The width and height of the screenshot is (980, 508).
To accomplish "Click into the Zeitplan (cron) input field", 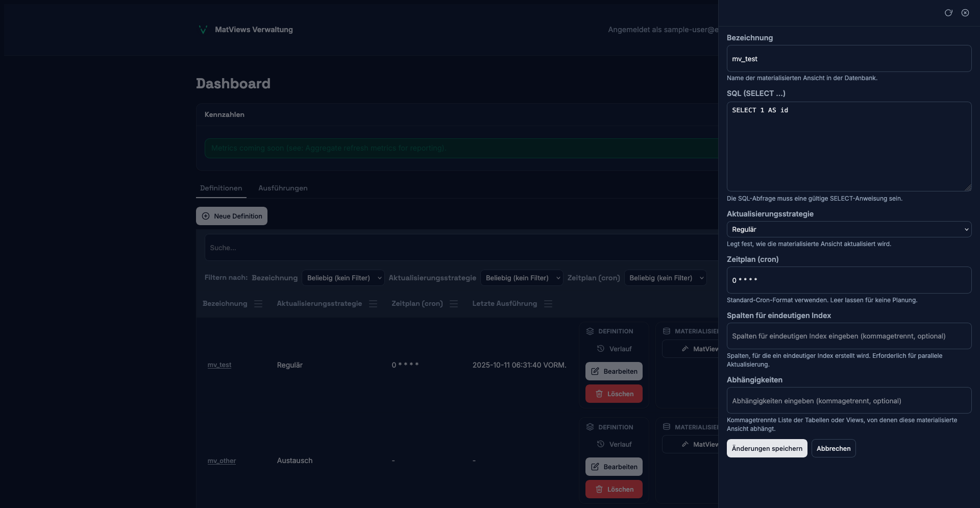I will [848, 280].
